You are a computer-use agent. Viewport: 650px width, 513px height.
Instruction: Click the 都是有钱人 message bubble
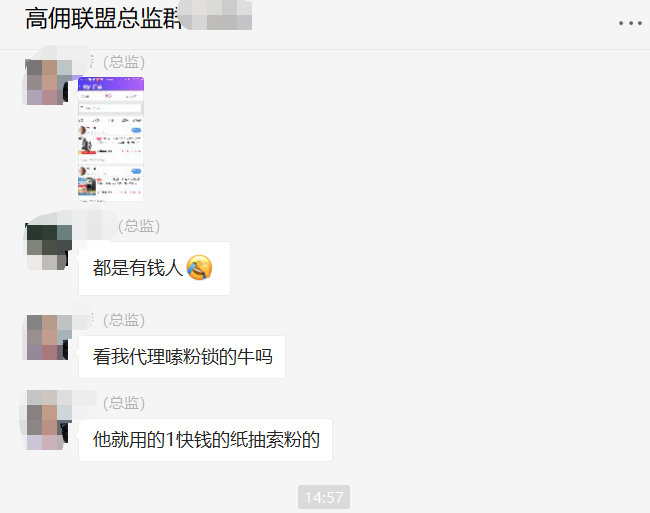tap(154, 268)
